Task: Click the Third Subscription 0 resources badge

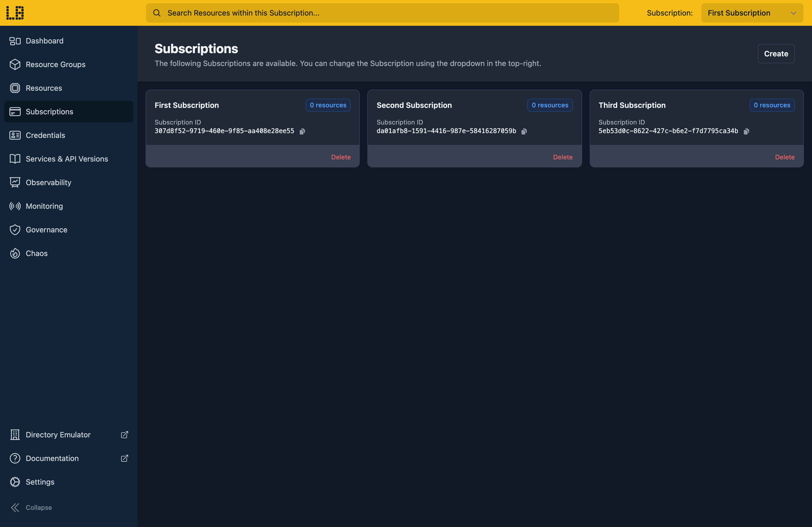Action: (x=772, y=105)
